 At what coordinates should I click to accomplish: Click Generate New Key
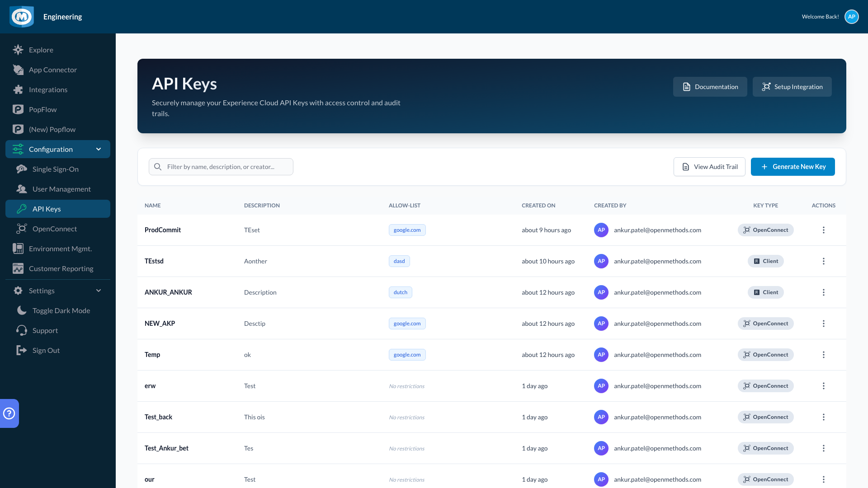[793, 167]
